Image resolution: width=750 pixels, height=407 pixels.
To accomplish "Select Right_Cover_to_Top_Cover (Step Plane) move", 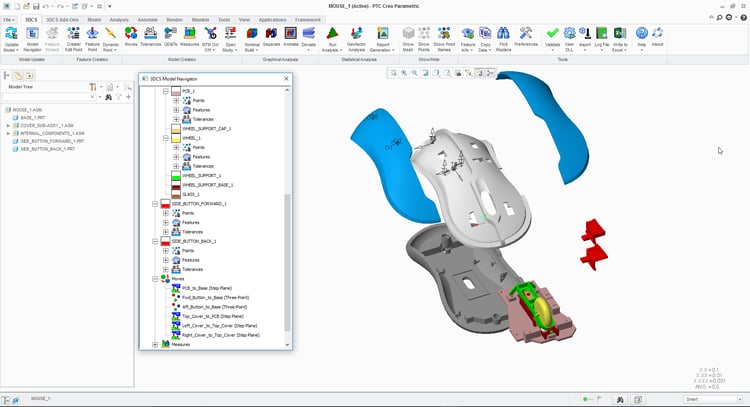I will pyautogui.click(x=221, y=335).
